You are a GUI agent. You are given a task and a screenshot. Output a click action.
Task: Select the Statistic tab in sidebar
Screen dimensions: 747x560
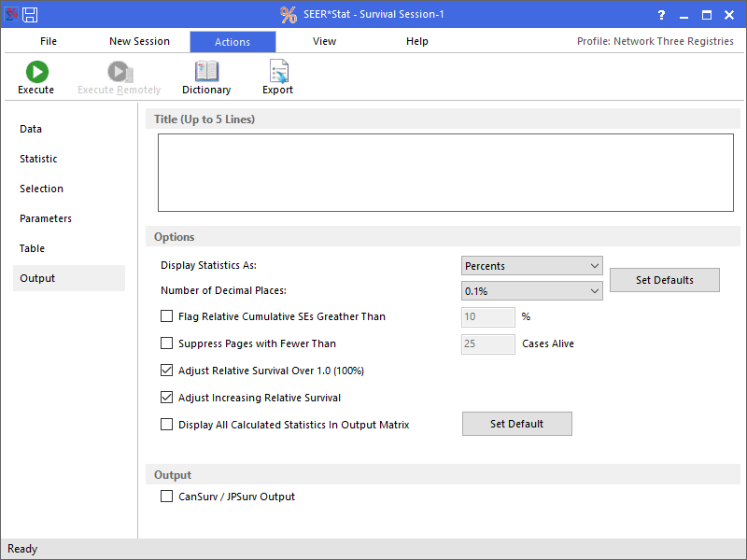point(38,159)
